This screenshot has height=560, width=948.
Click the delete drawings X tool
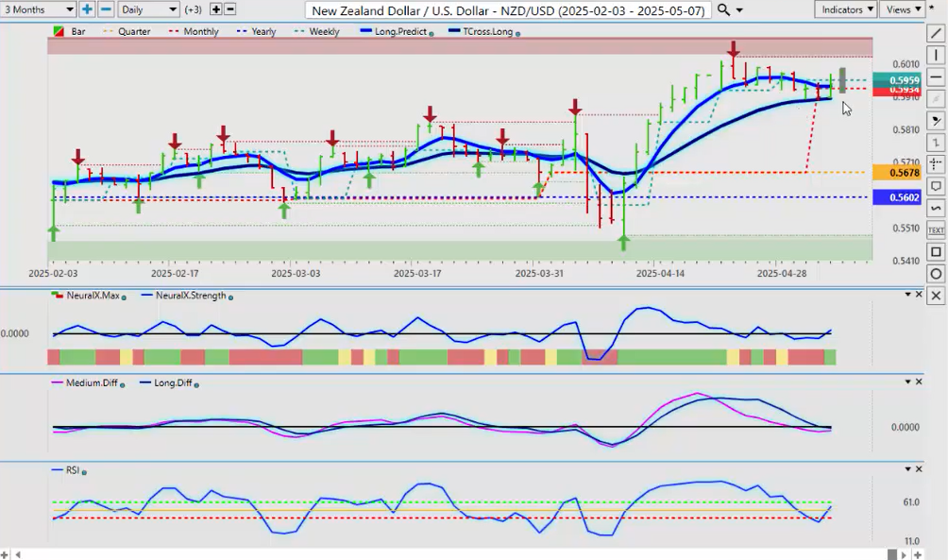(936, 296)
